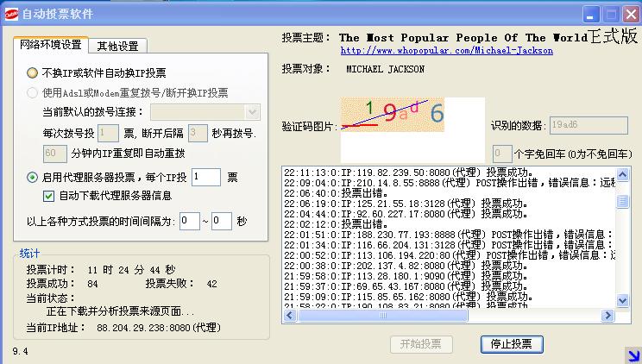Image resolution: width=642 pixels, height=364 pixels.
Task: Click the minimum interval seconds field
Action: [x=190, y=221]
